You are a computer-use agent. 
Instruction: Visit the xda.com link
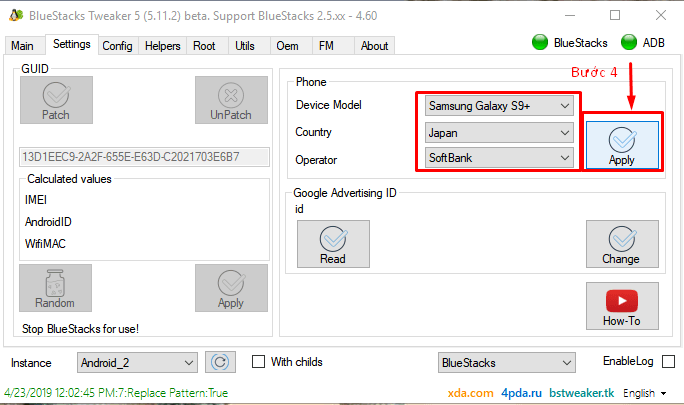[470, 393]
